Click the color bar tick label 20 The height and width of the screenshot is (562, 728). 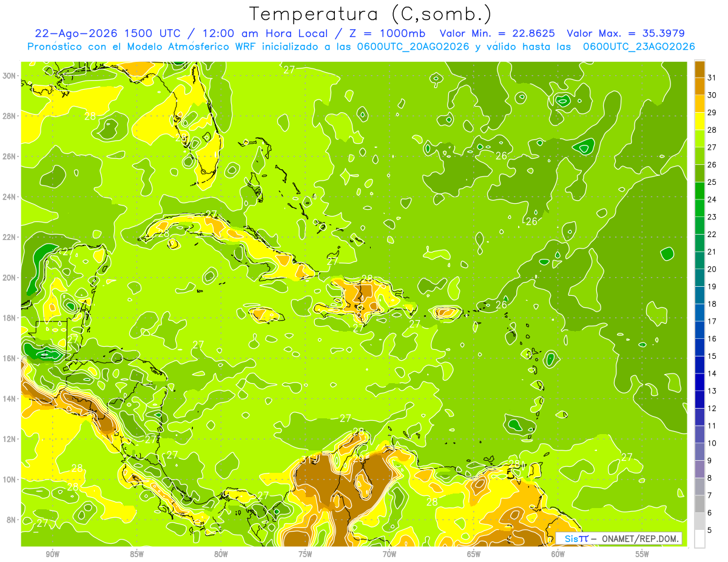pos(712,269)
